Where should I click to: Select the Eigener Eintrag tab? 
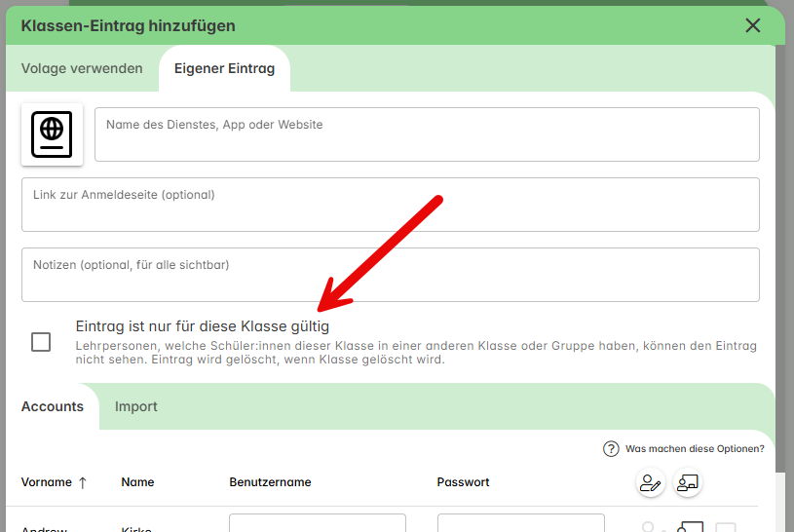click(x=224, y=68)
